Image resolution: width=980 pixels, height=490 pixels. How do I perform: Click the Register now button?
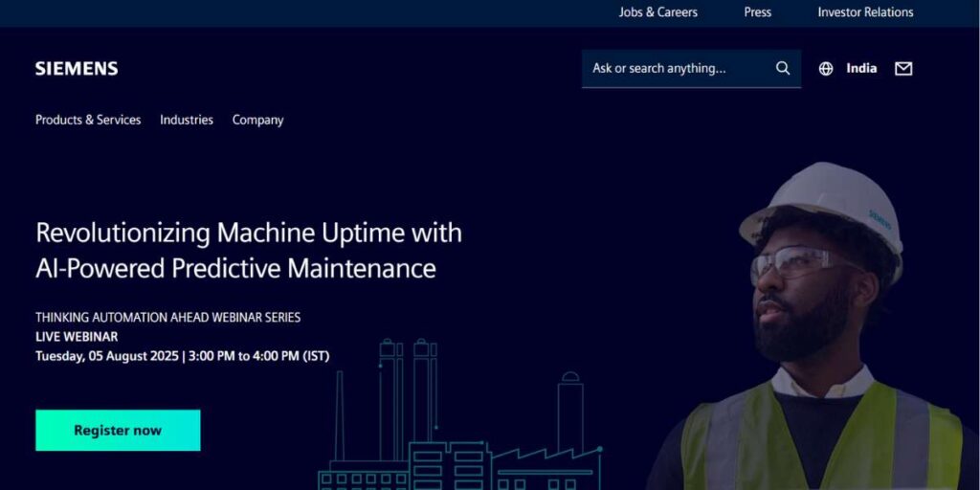118,430
